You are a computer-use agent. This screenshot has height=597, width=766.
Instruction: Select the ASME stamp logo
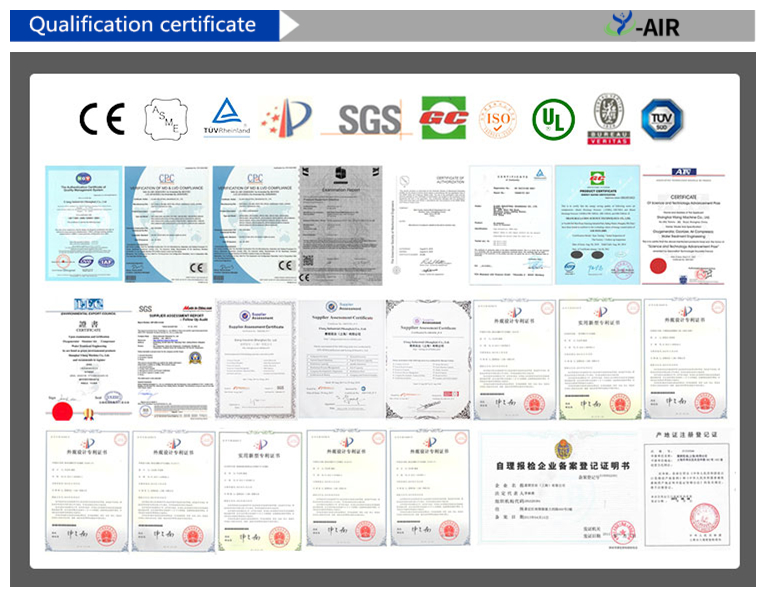pyautogui.click(x=166, y=119)
